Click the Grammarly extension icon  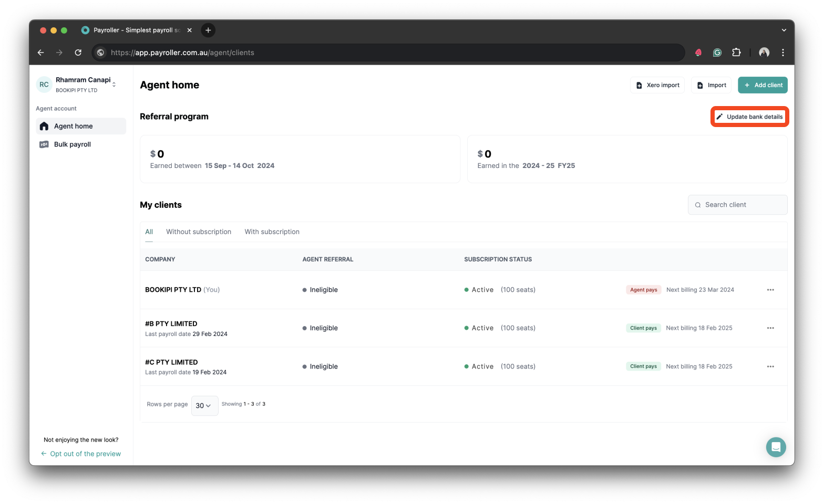[717, 52]
